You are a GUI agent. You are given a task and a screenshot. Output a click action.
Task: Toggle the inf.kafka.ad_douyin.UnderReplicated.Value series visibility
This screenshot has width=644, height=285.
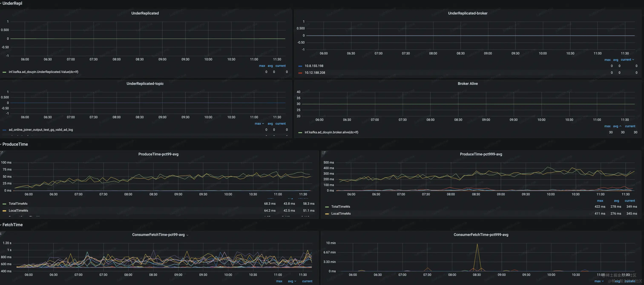click(43, 72)
